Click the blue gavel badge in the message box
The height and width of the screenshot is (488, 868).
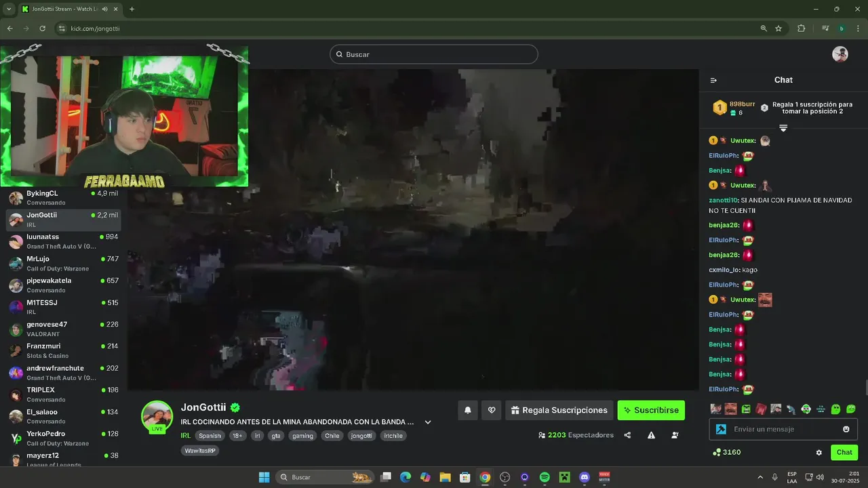coord(722,429)
